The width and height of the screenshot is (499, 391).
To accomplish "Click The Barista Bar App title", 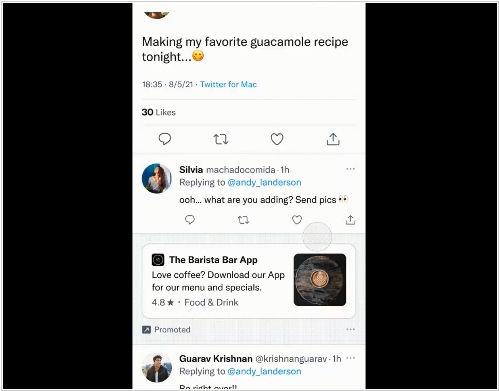I will (213, 260).
